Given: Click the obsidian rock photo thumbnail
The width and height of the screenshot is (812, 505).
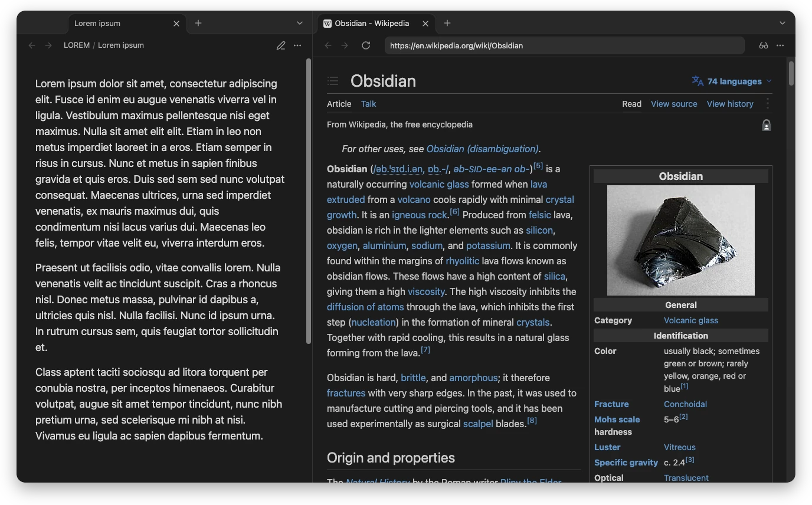Looking at the screenshot, I should coord(680,240).
